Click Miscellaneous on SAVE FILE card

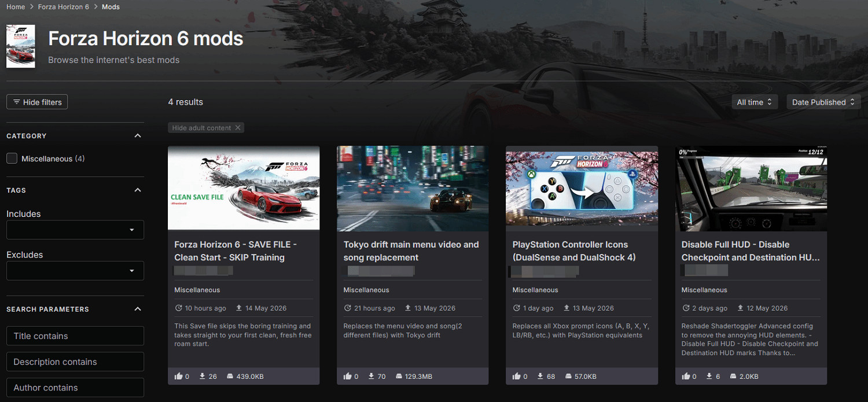click(197, 290)
